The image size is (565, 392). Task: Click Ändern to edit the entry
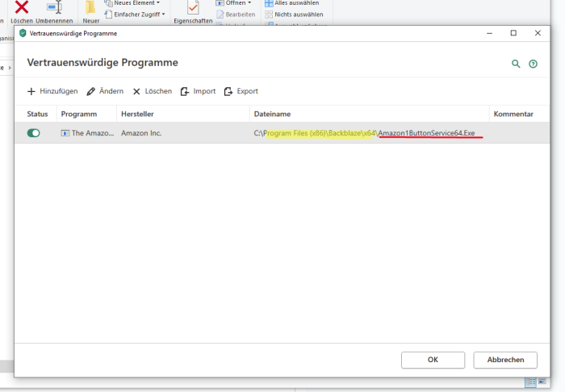[x=105, y=91]
